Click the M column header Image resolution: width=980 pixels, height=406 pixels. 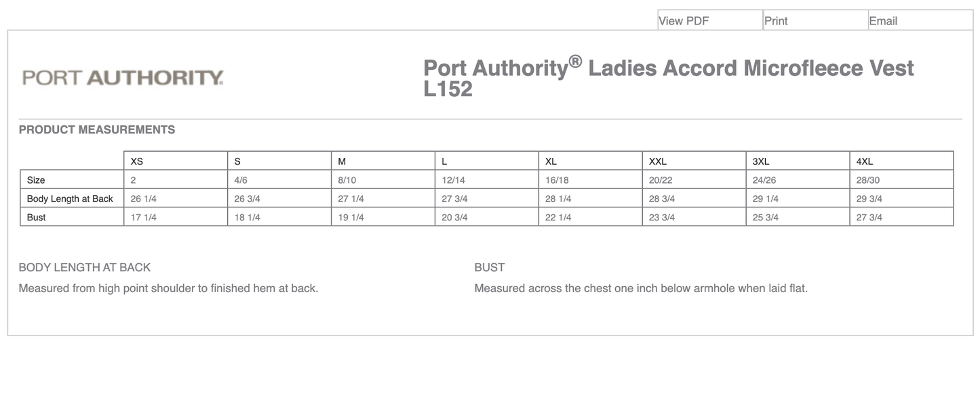click(341, 161)
